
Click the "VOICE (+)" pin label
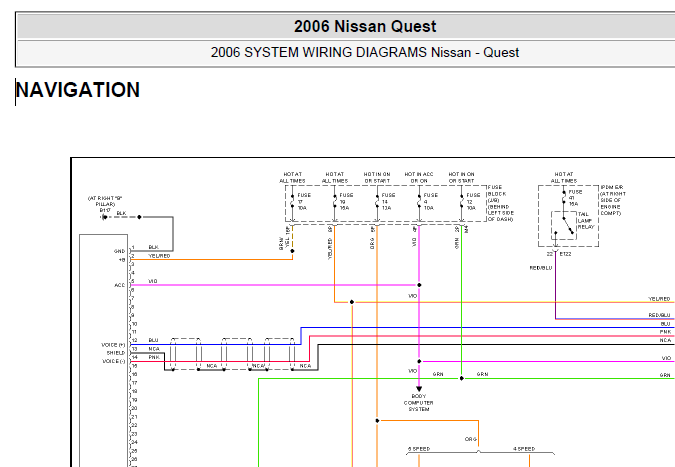click(113, 345)
